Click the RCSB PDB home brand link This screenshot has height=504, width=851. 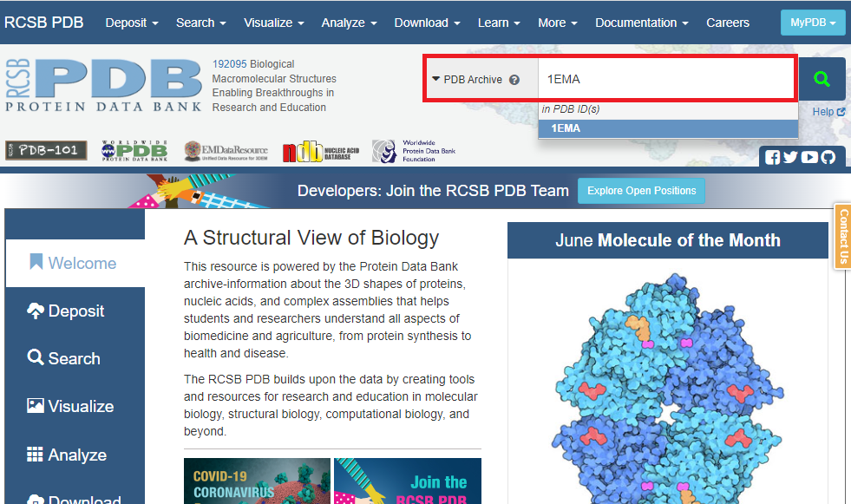click(x=44, y=23)
